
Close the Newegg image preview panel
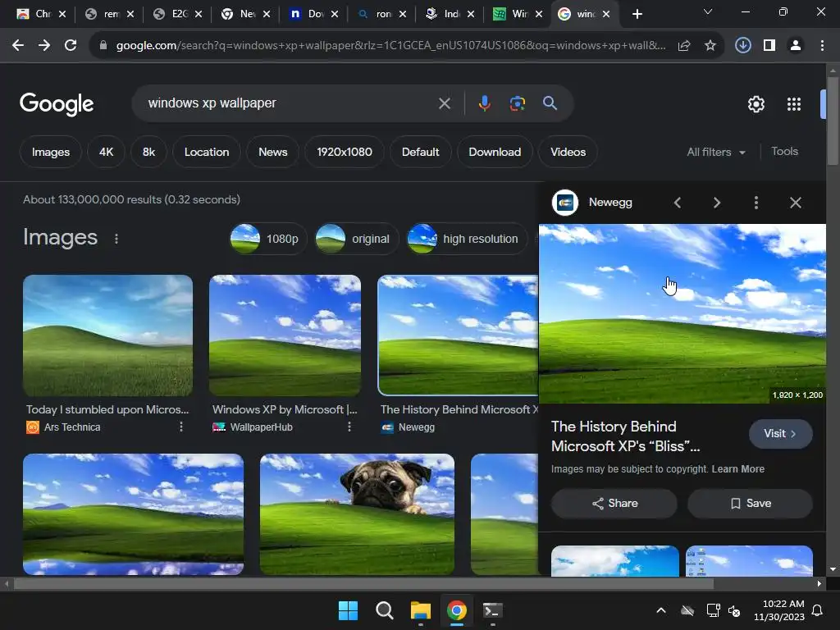pos(796,203)
